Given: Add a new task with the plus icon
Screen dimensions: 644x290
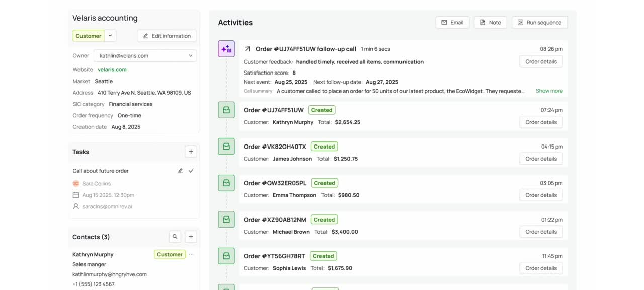Looking at the screenshot, I should point(191,152).
